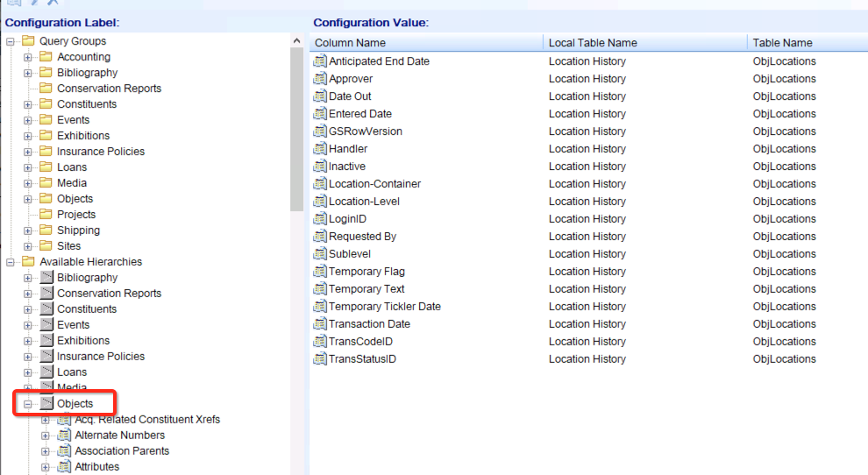Collapse the Available Hierarchies node
This screenshot has height=475, width=868.
(10, 262)
